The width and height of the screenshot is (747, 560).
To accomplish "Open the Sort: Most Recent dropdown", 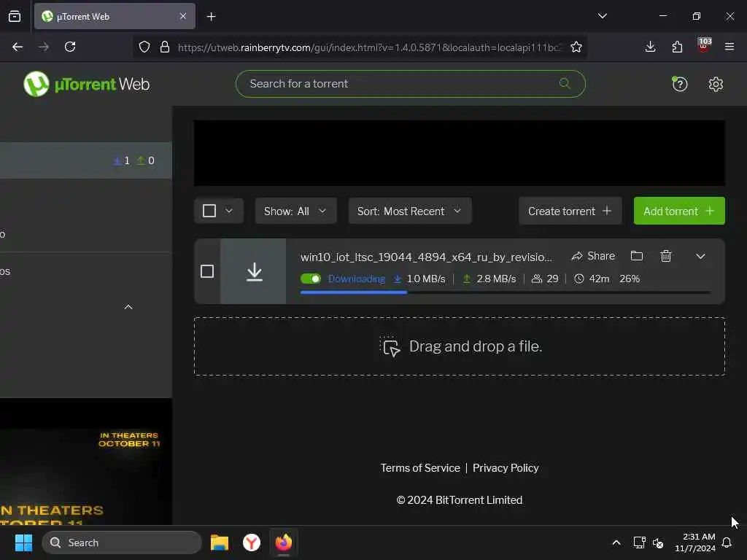I will 410,211.
